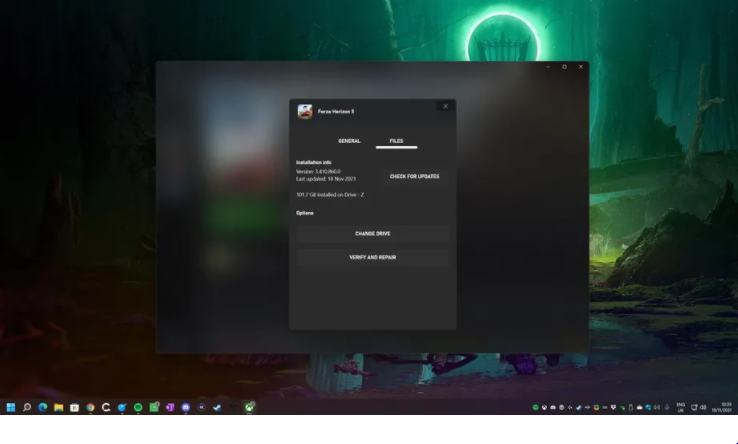Click the microphone tray icon
Image resolution: width=738 pixels, height=444 pixels.
coord(667,407)
